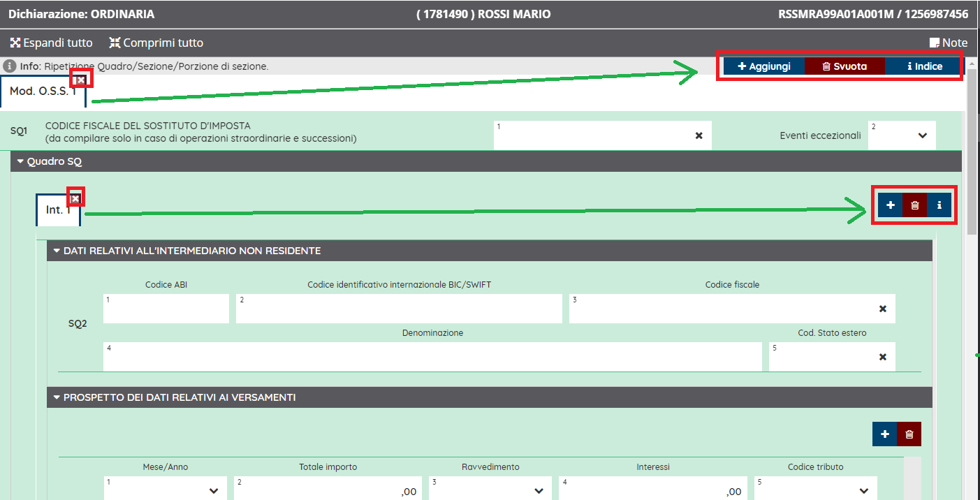Click the plus icon in Int. 1 row
The height and width of the screenshot is (500, 980).
890,205
